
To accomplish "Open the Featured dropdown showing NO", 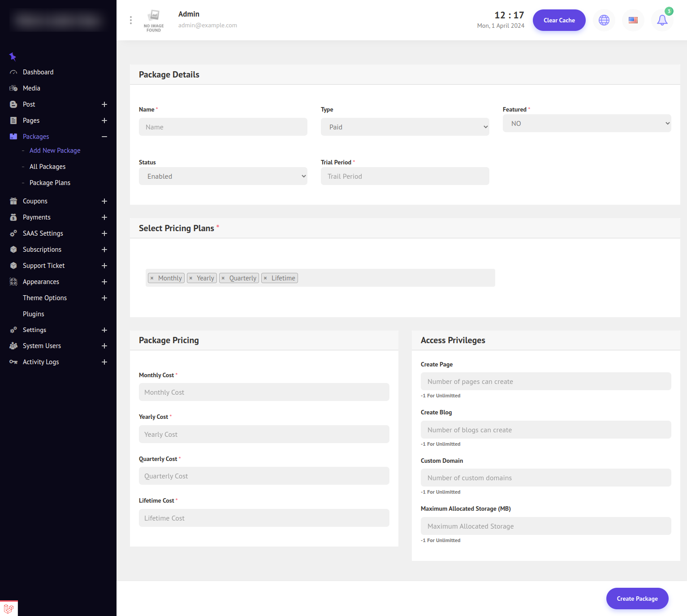I will point(587,123).
